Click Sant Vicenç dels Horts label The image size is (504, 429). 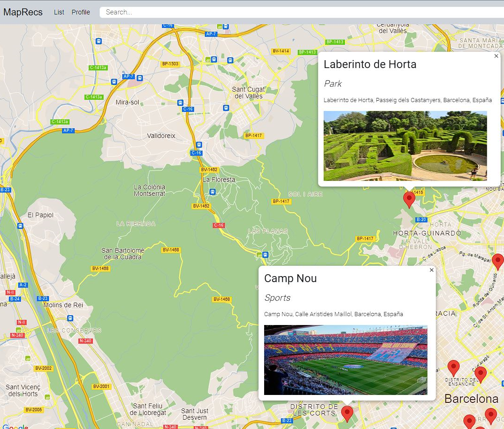(x=23, y=390)
